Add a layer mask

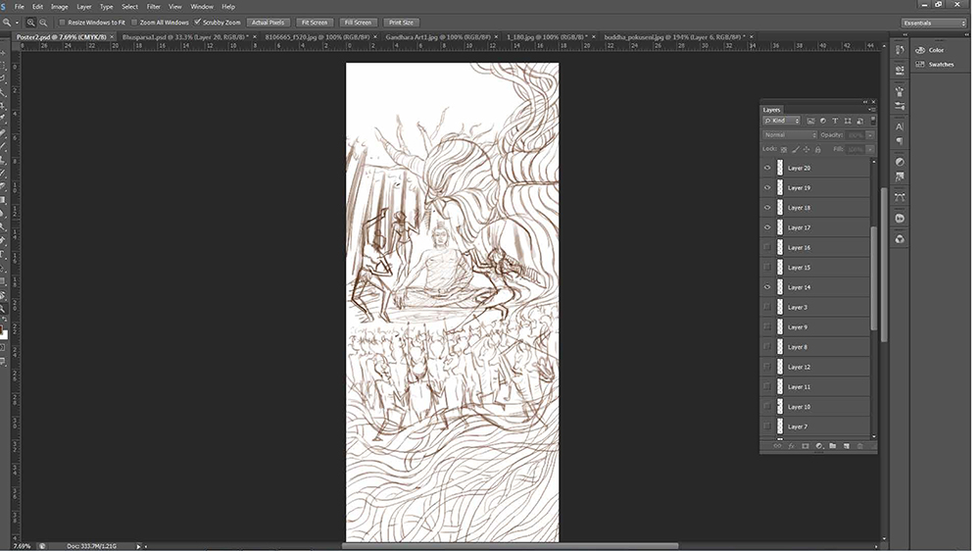click(805, 446)
